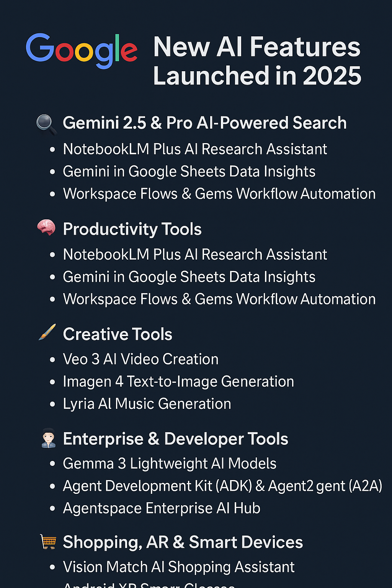Click the Google logo

(x=82, y=51)
